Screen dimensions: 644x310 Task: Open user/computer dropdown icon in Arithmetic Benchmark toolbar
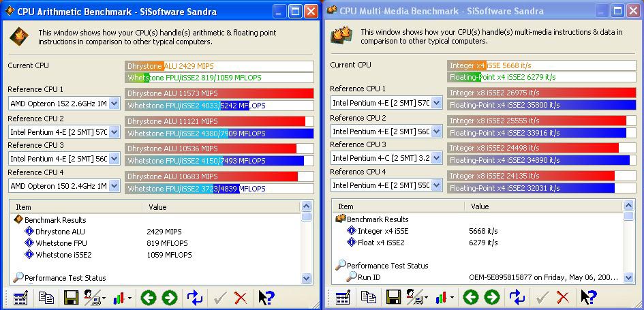94,297
